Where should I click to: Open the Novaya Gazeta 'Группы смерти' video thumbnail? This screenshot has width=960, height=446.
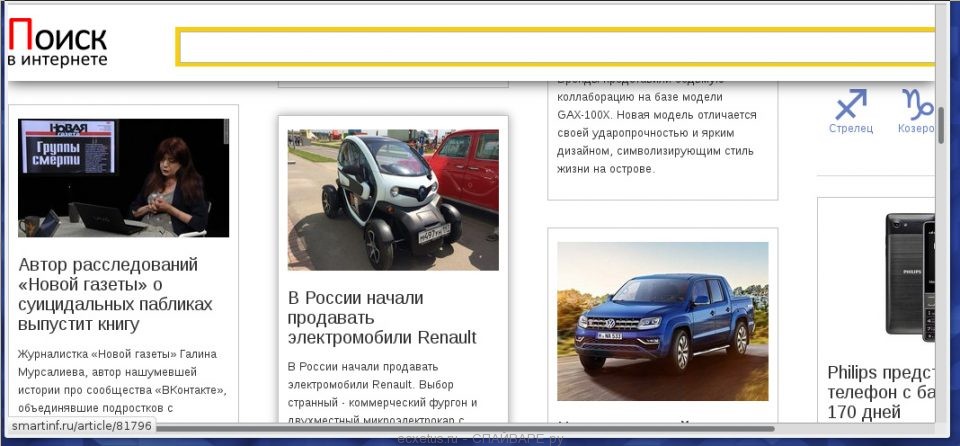123,178
